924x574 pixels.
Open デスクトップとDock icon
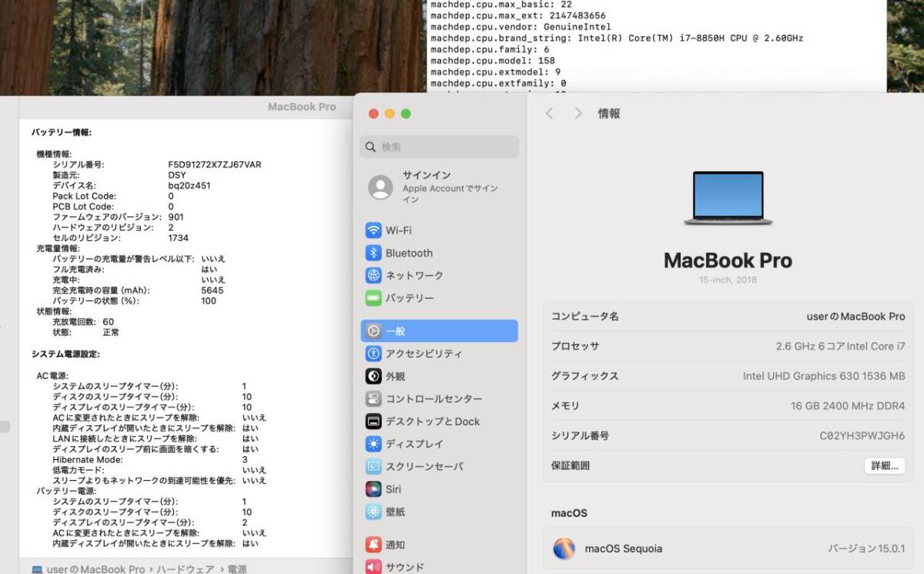point(373,421)
